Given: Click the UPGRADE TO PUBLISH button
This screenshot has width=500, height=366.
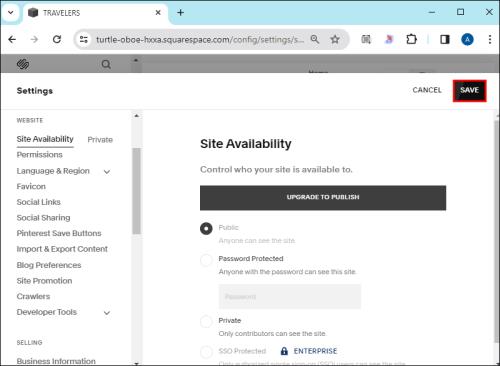Looking at the screenshot, I should tap(323, 197).
